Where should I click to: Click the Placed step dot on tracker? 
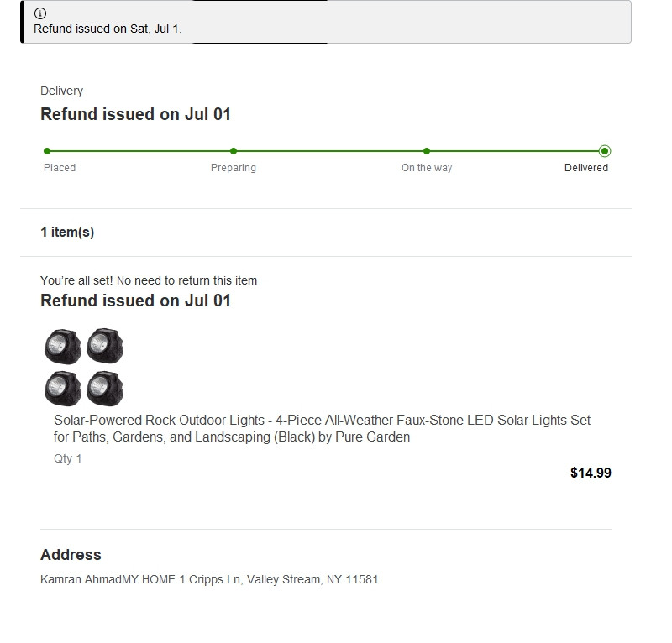pos(47,151)
